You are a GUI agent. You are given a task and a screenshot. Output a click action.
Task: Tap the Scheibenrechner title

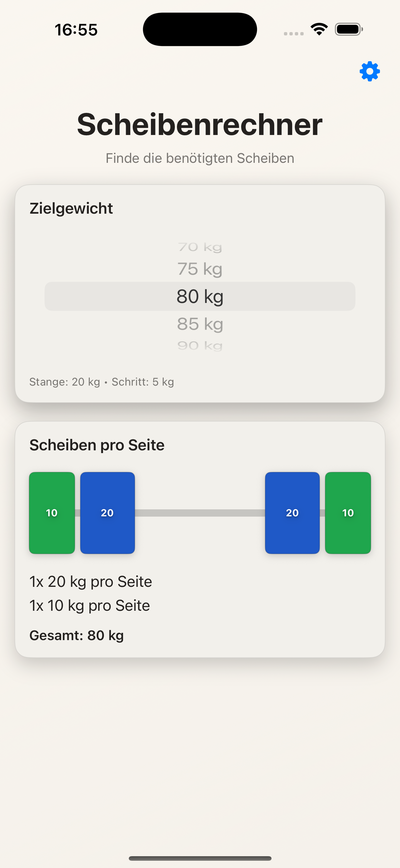(200, 124)
